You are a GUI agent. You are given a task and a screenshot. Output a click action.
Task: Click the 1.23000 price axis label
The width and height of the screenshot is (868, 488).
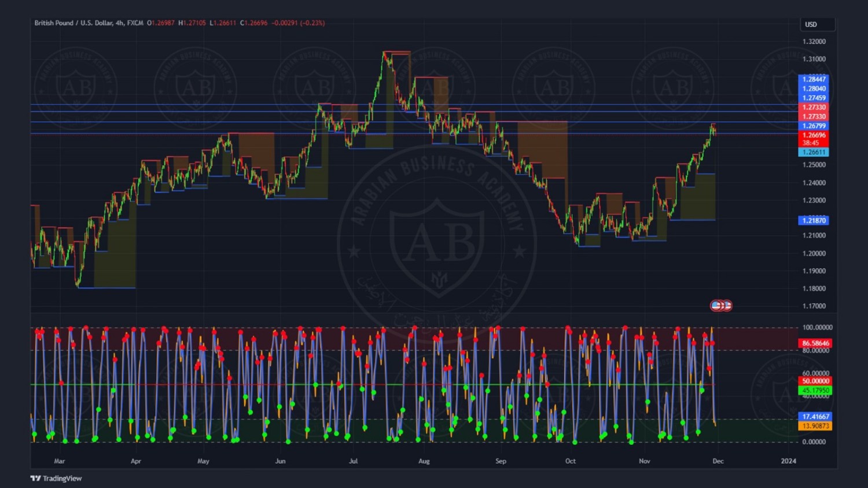814,201
